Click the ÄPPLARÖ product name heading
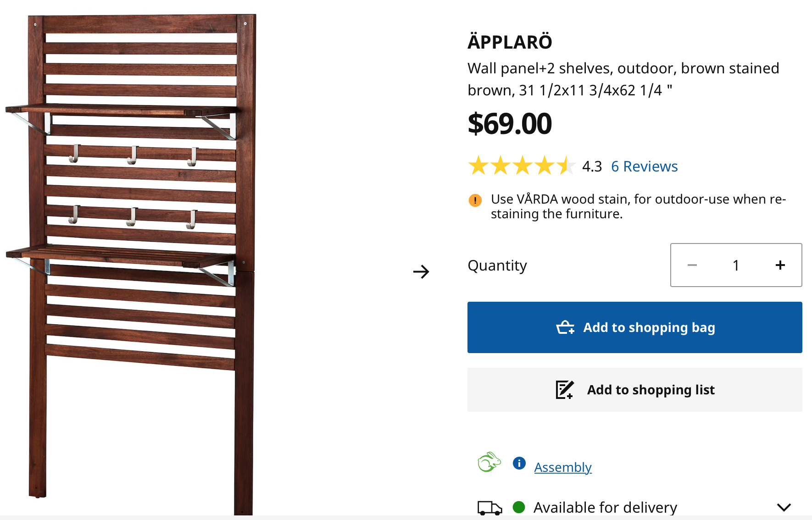812x520 pixels. click(x=510, y=42)
